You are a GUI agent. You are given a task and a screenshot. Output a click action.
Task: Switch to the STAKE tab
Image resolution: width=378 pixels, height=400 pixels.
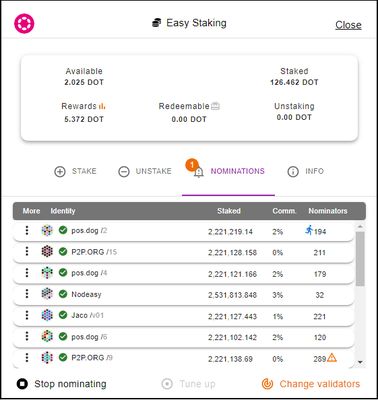tap(75, 172)
